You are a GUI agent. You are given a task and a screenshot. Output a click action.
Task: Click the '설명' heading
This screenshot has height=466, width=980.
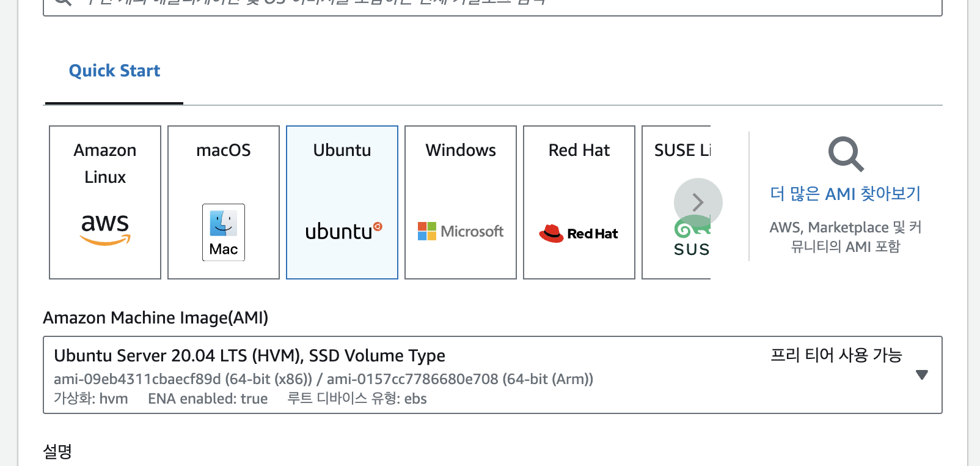coord(57,452)
